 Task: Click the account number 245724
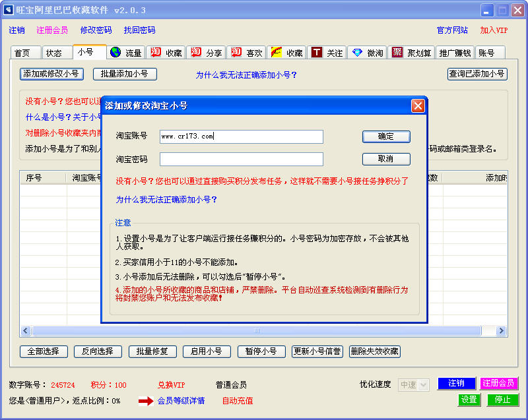coord(63,385)
